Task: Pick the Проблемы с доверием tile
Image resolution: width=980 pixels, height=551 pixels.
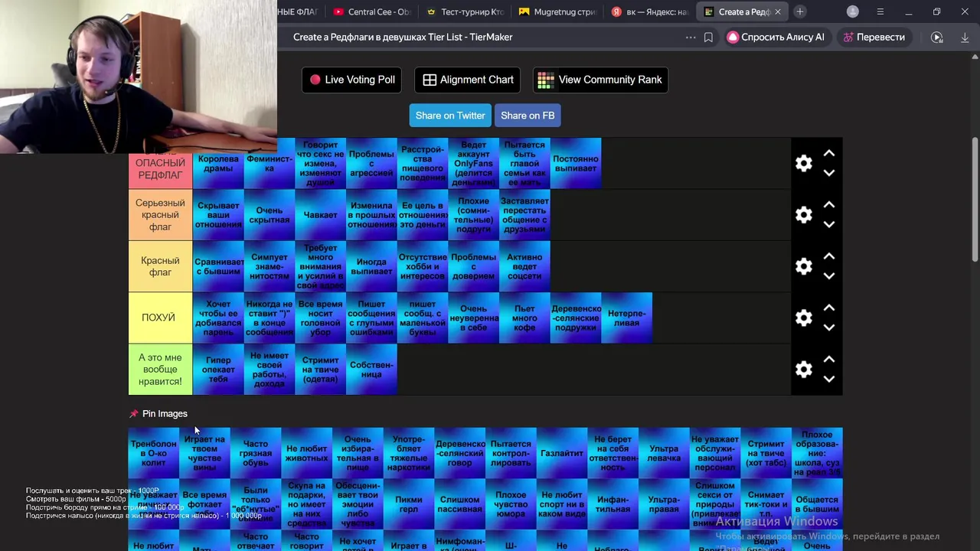Action: point(474,266)
